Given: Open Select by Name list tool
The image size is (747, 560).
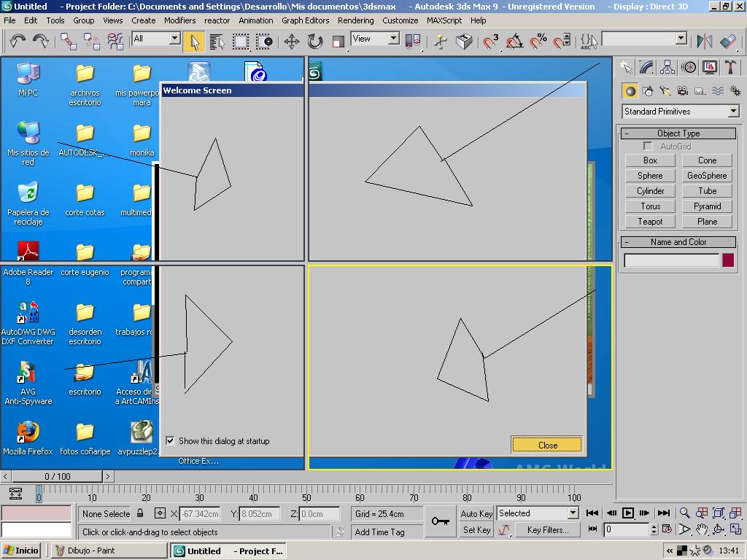Looking at the screenshot, I should coord(217,42).
